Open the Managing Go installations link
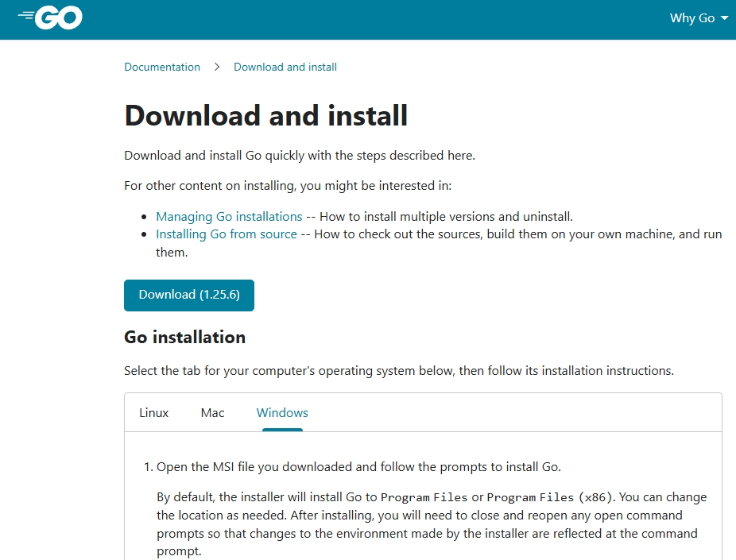This screenshot has width=736, height=560. 229,216
